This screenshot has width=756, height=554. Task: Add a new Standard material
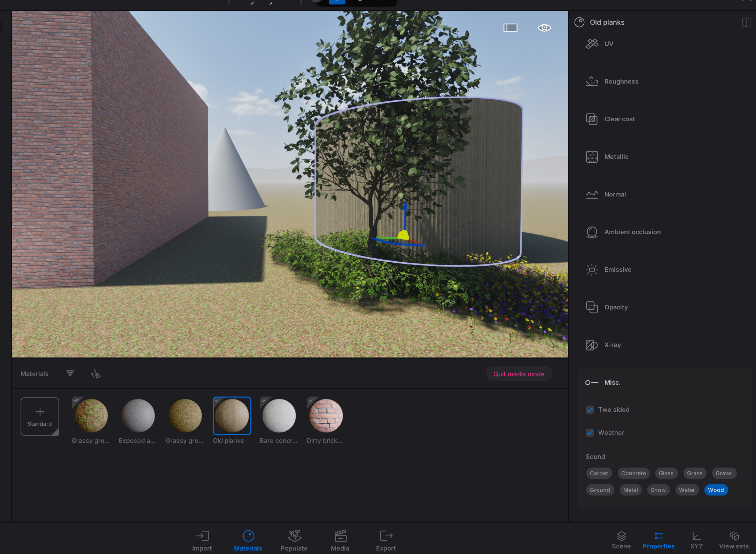pyautogui.click(x=40, y=416)
